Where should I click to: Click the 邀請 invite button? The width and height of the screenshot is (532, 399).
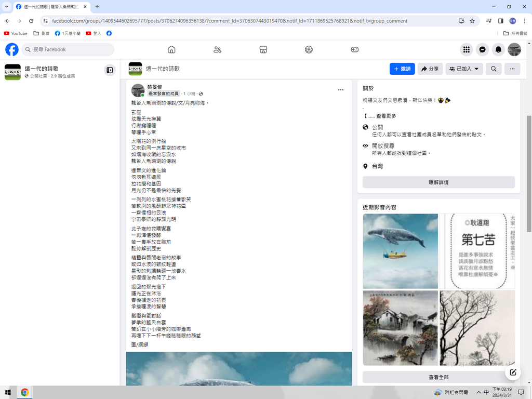(402, 69)
